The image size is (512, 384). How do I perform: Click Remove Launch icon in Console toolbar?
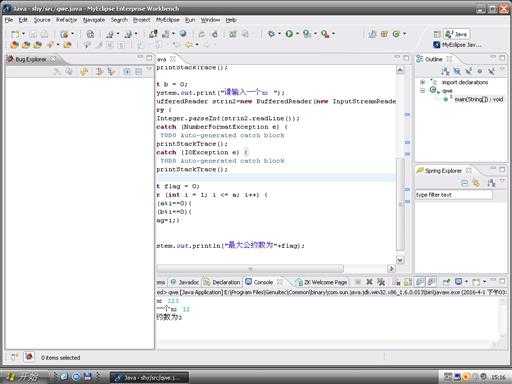point(369,282)
